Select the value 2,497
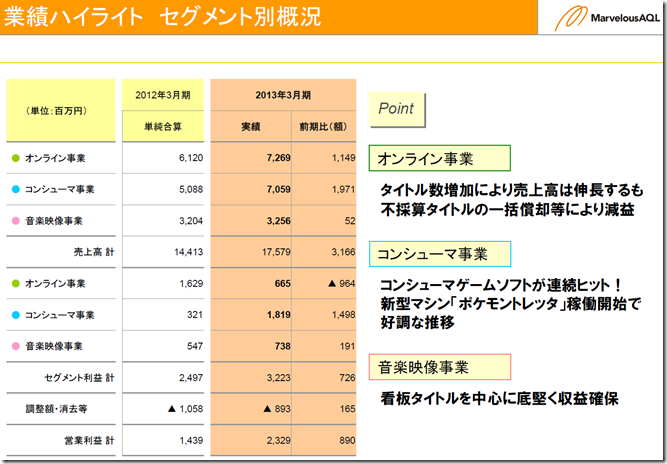The height and width of the screenshot is (464, 667). click(191, 378)
